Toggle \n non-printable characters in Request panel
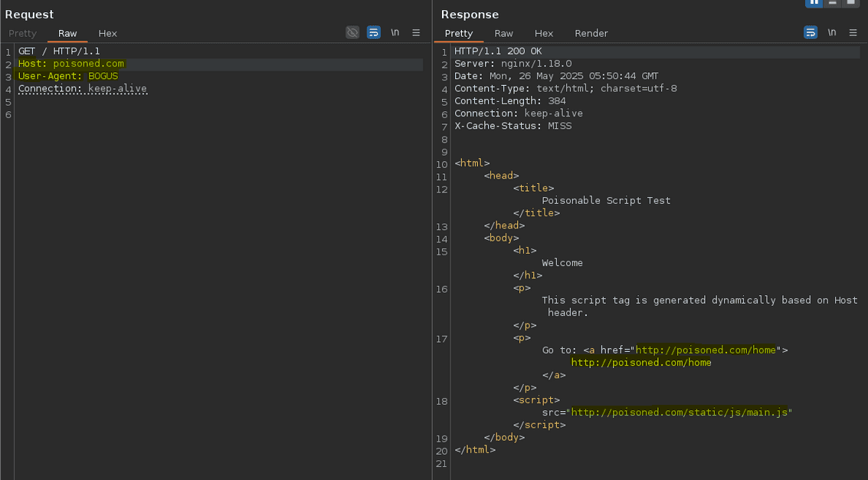Image resolution: width=868 pixels, height=480 pixels. pos(395,32)
